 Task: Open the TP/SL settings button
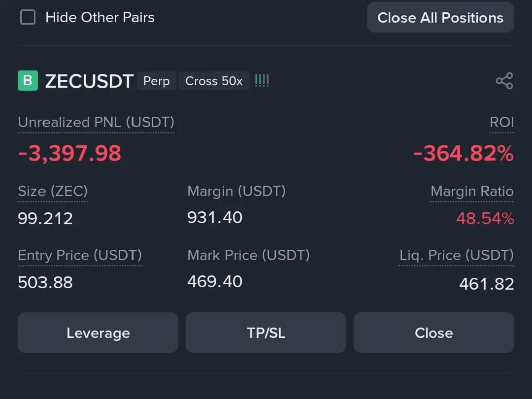266,333
